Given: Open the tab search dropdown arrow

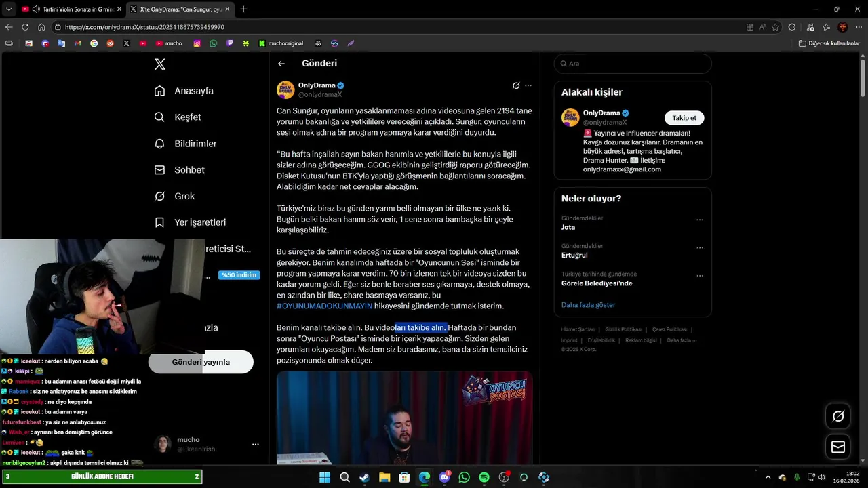Looking at the screenshot, I should [x=9, y=9].
